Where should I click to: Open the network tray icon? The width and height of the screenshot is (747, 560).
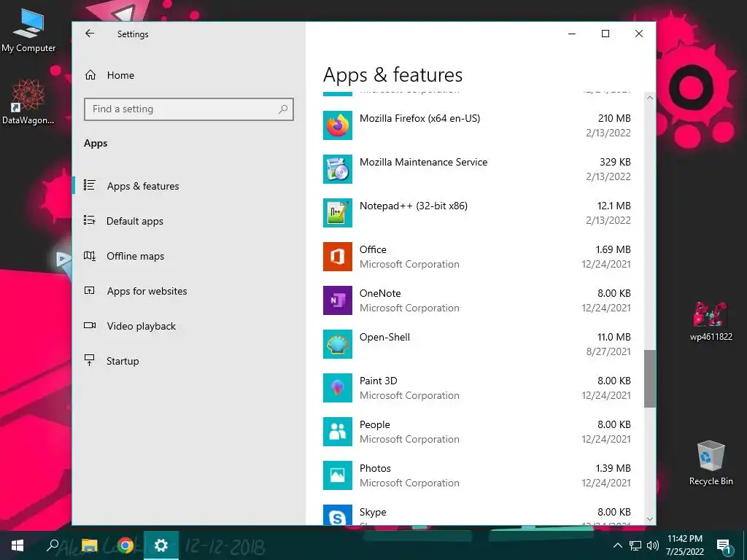(x=635, y=545)
